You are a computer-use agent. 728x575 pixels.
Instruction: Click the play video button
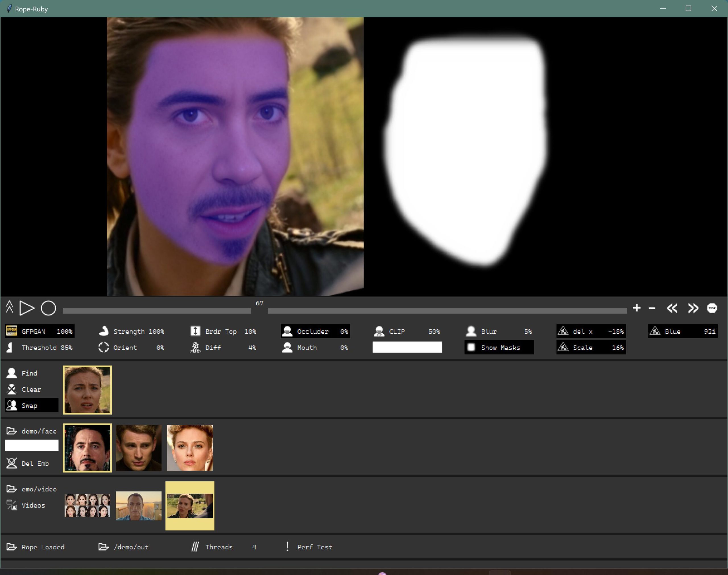coord(27,308)
